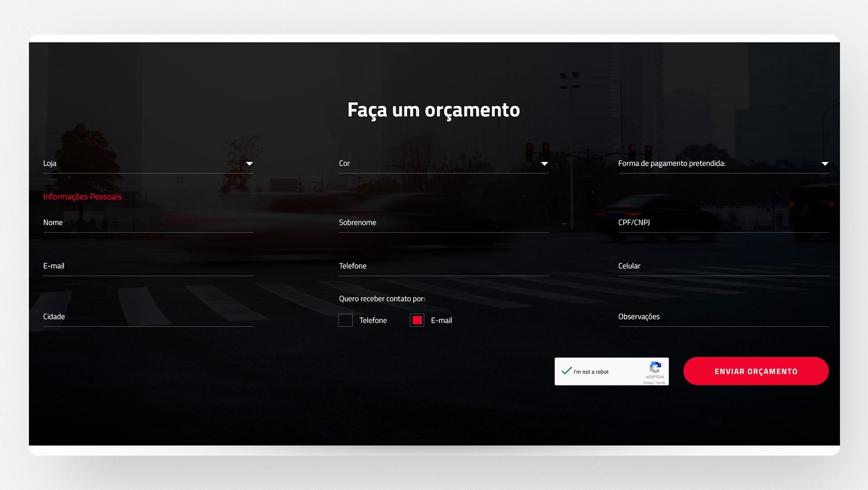The image size is (868, 490).
Task: Check the Telefone contact checkbox
Action: point(345,320)
